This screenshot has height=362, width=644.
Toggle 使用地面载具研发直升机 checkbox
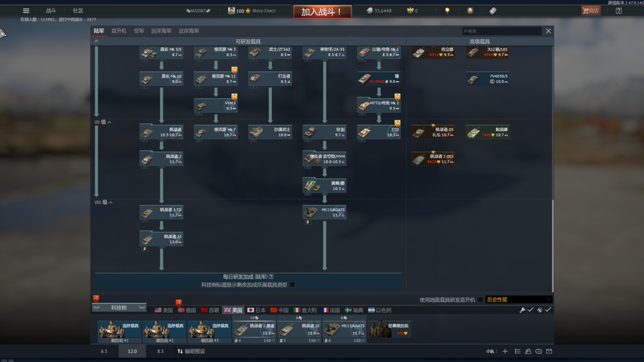[x=479, y=299]
